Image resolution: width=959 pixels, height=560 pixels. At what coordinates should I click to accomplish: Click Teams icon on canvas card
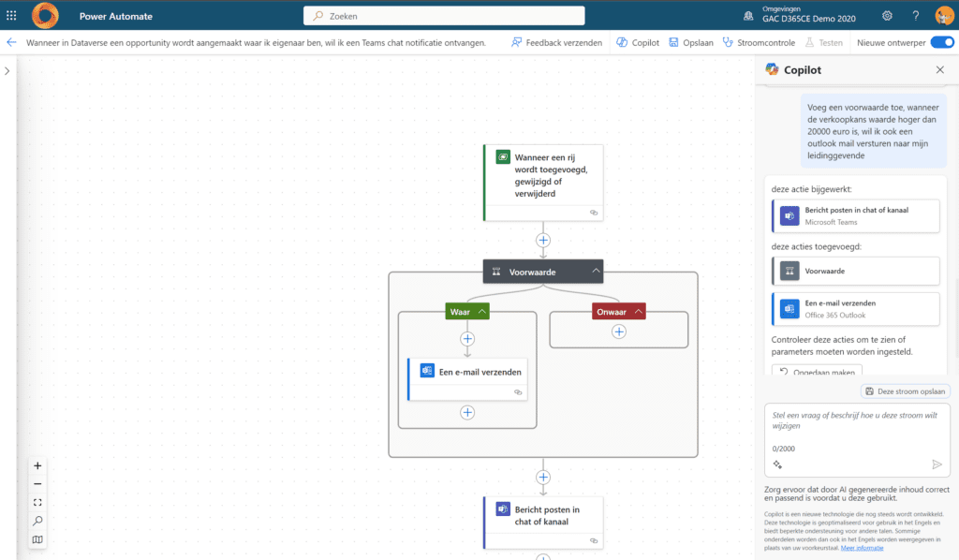(503, 508)
